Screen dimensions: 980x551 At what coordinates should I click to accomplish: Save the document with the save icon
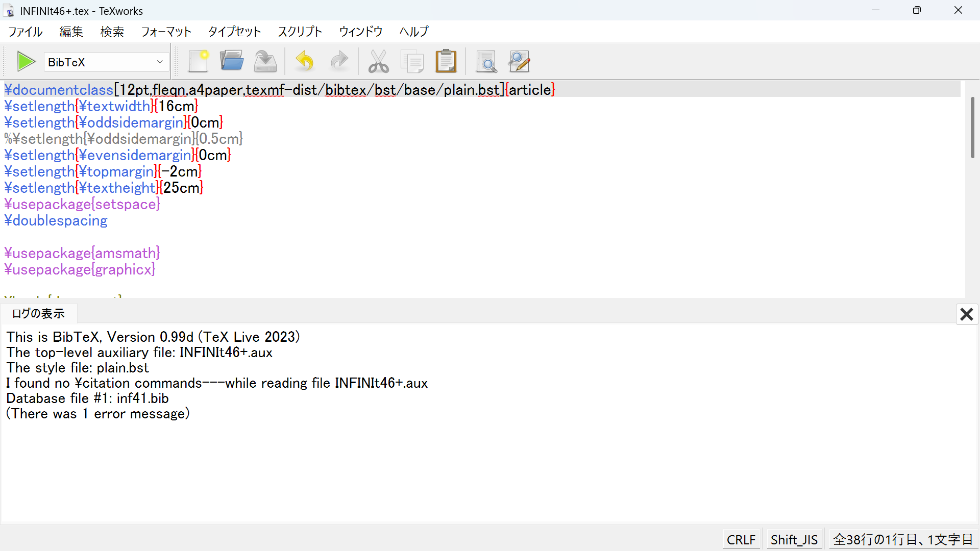265,62
